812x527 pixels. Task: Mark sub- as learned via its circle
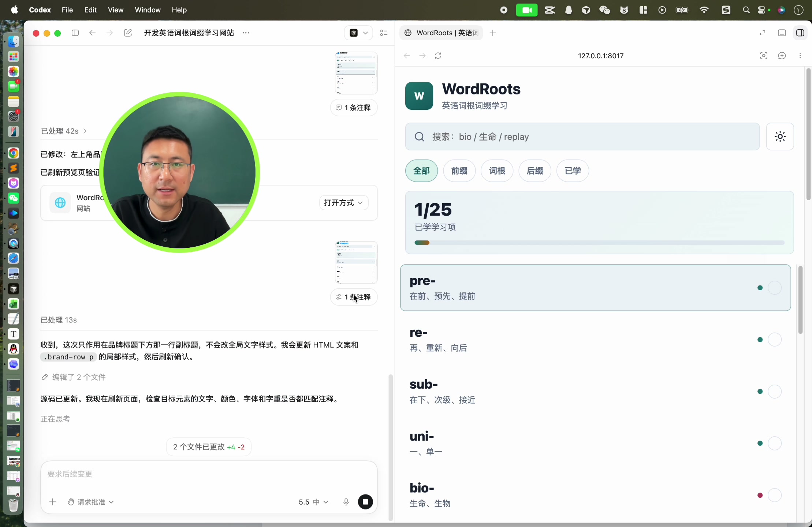[x=774, y=392]
